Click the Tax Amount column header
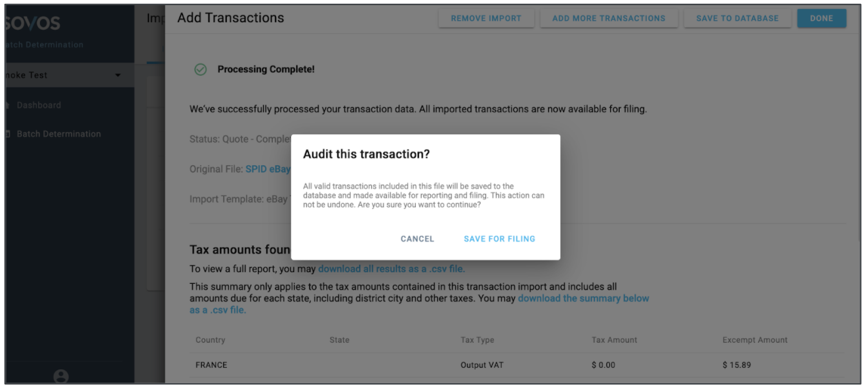This screenshot has width=868, height=391. coord(614,340)
